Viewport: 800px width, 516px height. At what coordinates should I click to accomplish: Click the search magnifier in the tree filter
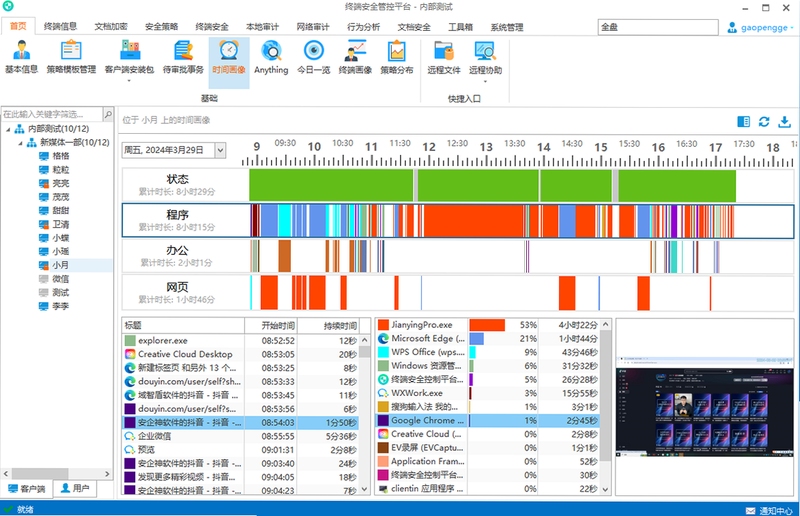click(x=108, y=114)
